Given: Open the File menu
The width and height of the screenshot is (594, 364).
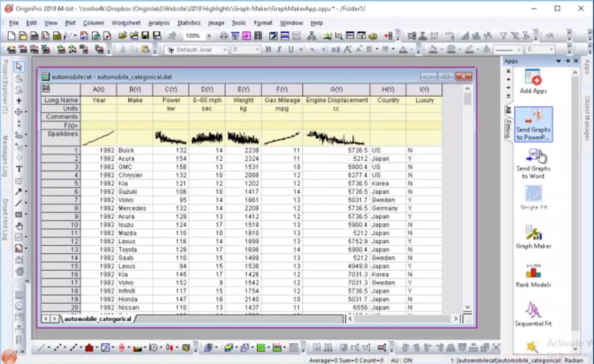Looking at the screenshot, I should click(14, 23).
